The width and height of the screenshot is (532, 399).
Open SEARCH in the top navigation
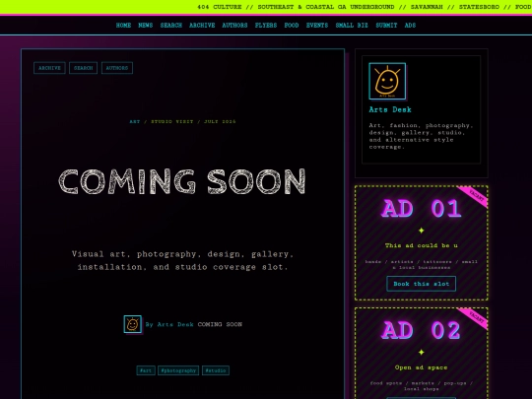pyautogui.click(x=171, y=25)
